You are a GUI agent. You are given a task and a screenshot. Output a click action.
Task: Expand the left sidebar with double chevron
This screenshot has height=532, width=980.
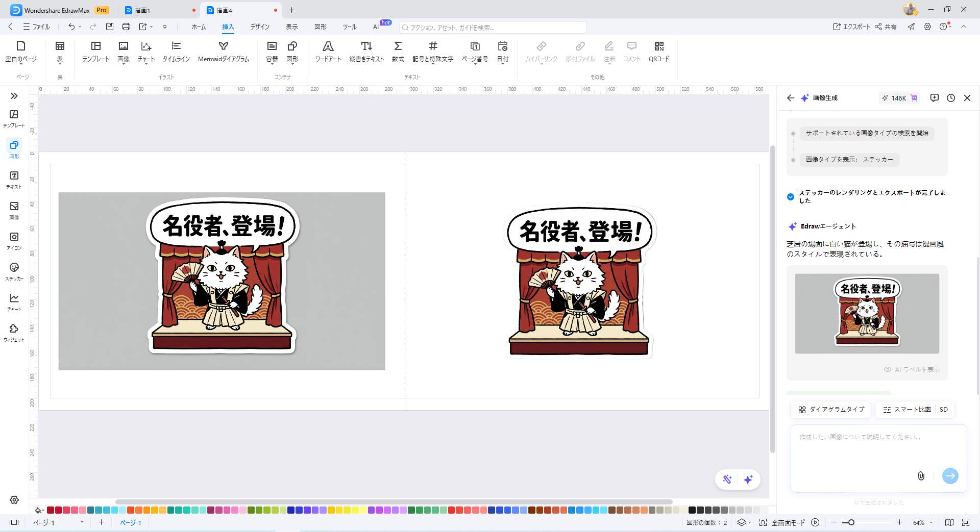point(14,96)
